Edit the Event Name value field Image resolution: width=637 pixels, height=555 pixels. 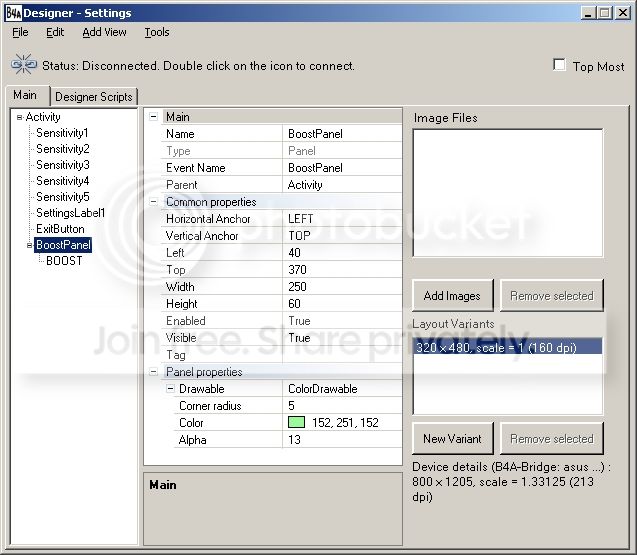coord(342,168)
